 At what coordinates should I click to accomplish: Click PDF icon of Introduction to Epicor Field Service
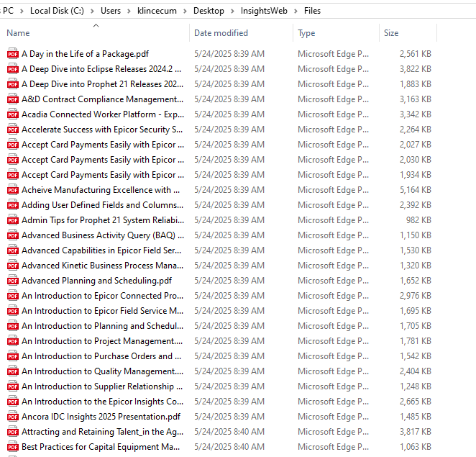(13, 311)
